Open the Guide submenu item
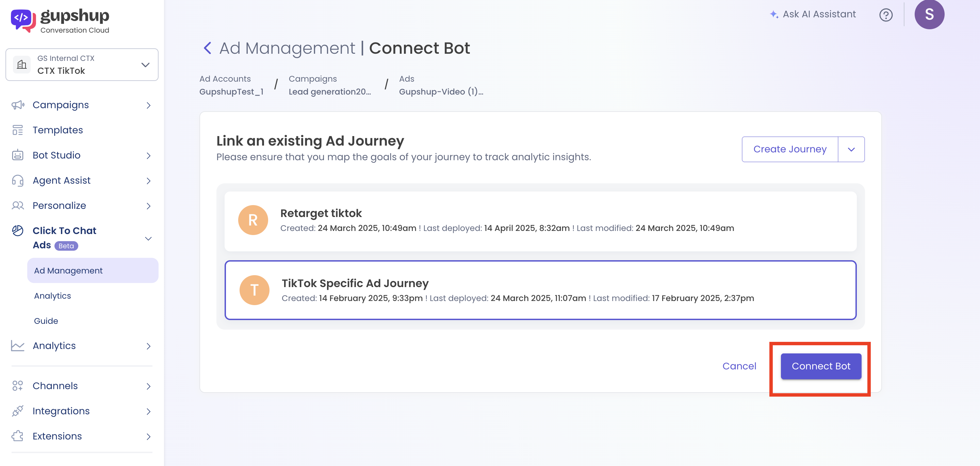This screenshot has height=466, width=980. (46, 321)
